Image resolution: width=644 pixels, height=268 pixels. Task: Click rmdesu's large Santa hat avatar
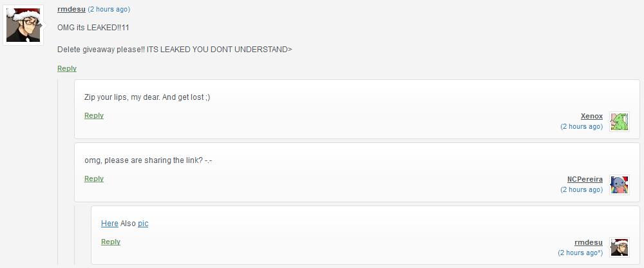click(24, 25)
